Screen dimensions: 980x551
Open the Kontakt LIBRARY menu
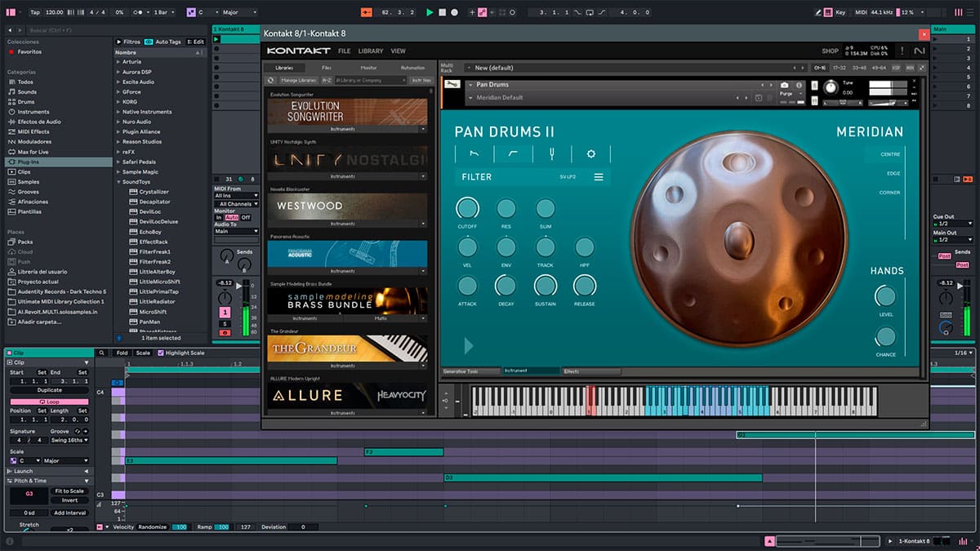tap(371, 51)
